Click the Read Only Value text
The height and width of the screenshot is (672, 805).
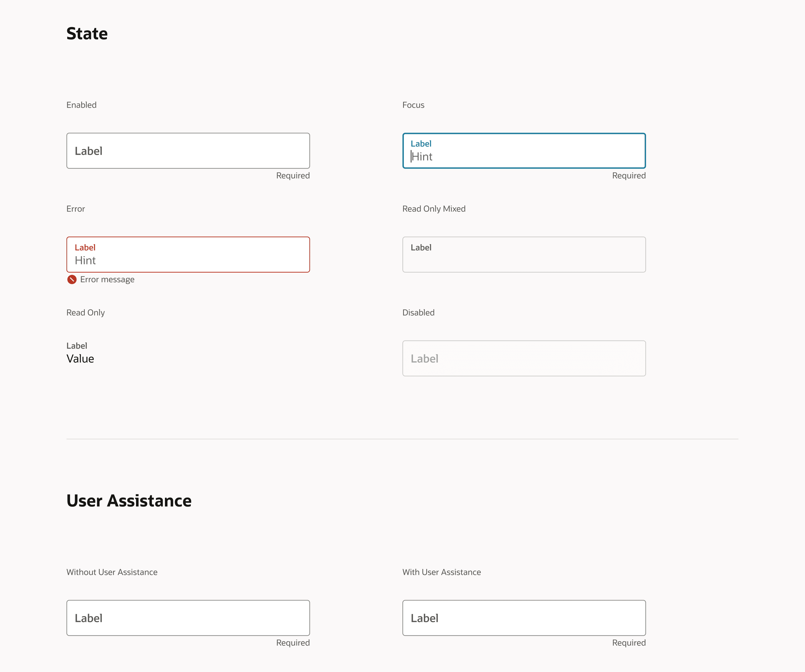tap(80, 359)
